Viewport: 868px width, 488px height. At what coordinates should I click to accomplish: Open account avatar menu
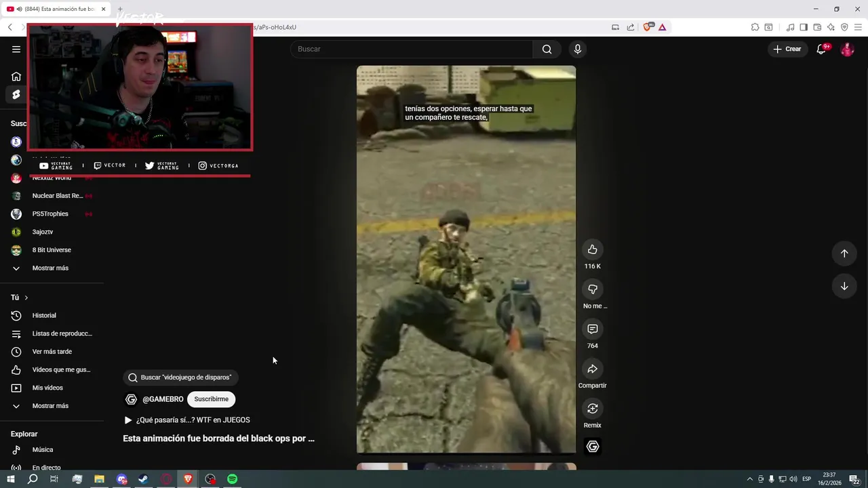coord(847,49)
